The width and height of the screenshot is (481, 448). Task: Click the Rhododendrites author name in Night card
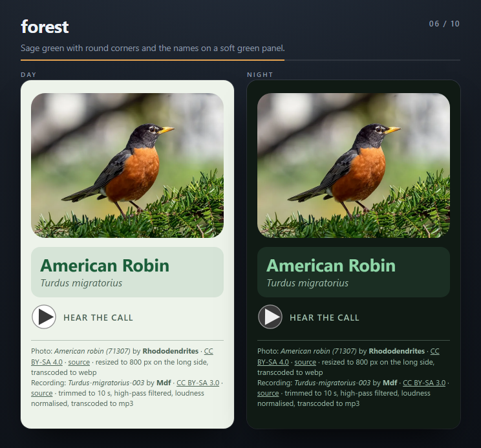tap(397, 351)
